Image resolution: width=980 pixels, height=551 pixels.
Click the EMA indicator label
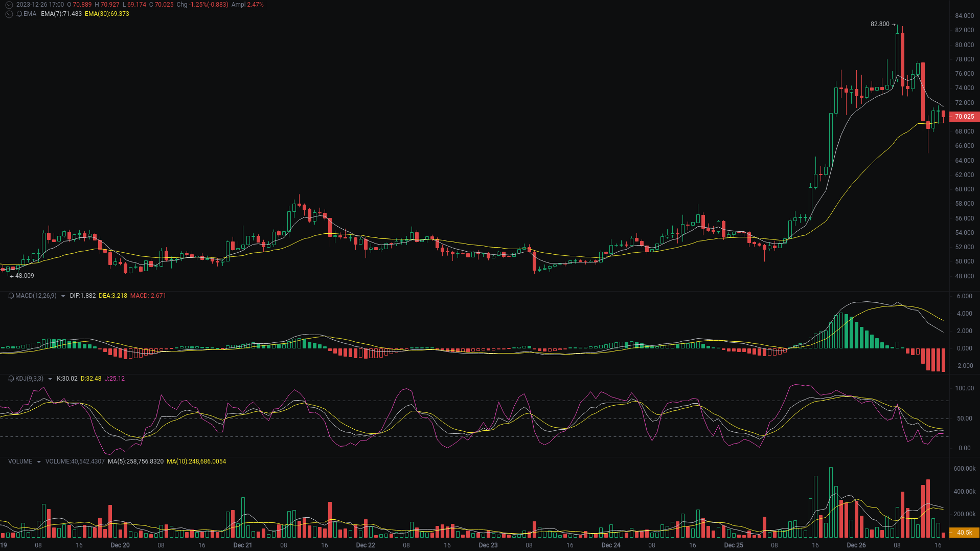pyautogui.click(x=30, y=14)
